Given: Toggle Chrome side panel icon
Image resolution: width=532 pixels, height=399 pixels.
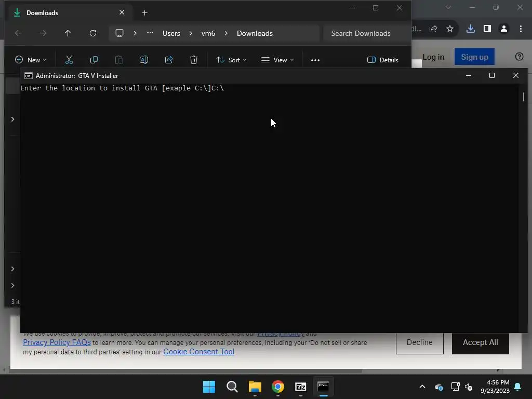Looking at the screenshot, I should coord(487,29).
